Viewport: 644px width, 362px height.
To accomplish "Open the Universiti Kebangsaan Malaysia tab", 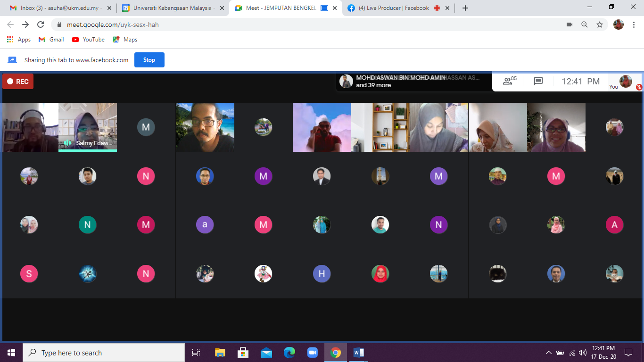I will pos(172,8).
